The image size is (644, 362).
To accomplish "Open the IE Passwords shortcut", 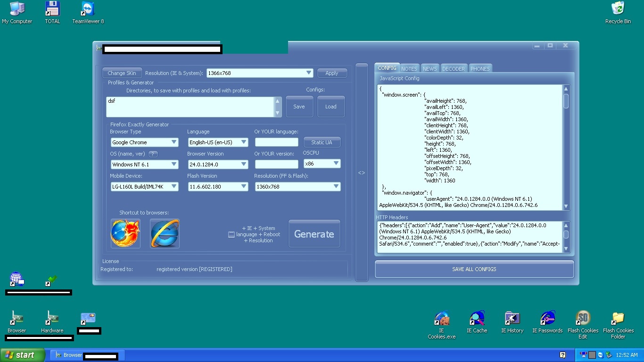I will click(547, 322).
